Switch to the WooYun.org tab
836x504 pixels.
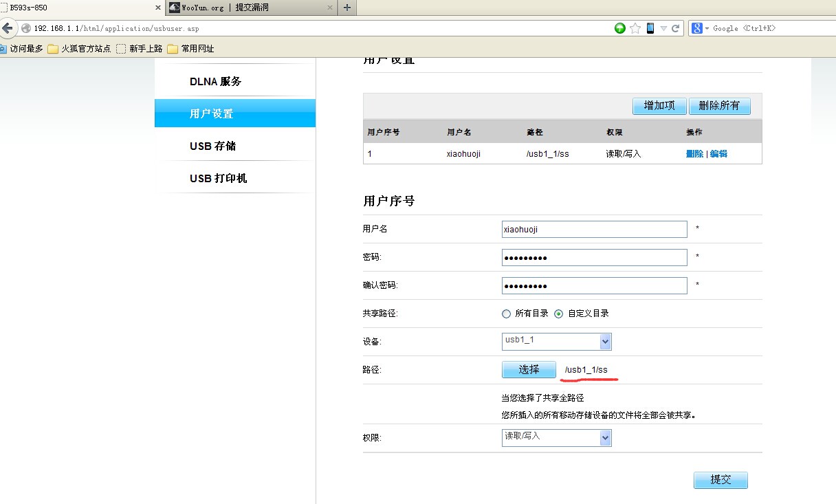[252, 8]
